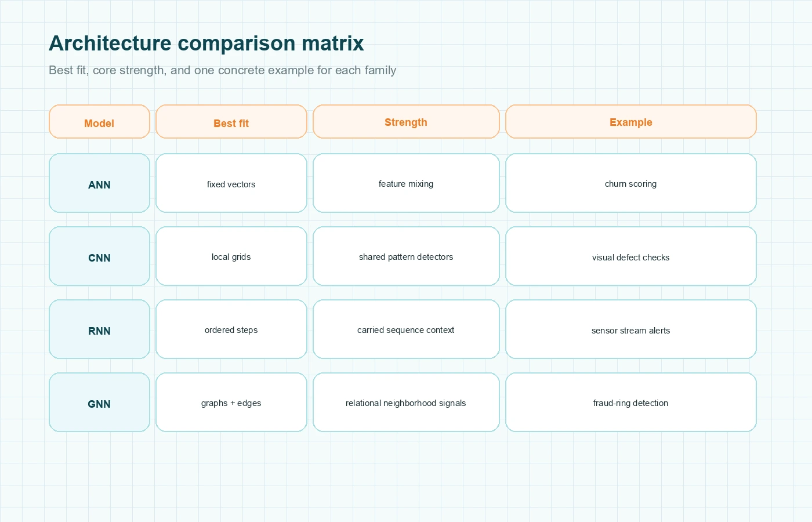Click the carried sequence context cell

point(406,330)
